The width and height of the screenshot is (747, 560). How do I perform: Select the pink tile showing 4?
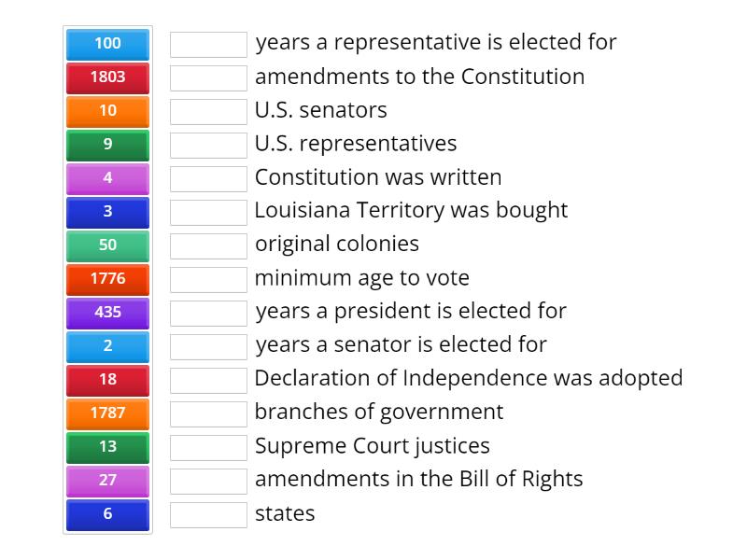click(x=107, y=178)
